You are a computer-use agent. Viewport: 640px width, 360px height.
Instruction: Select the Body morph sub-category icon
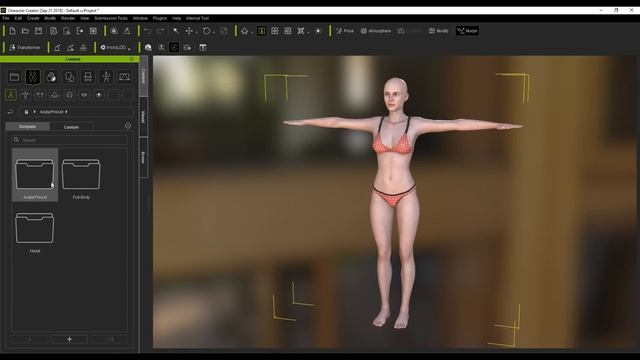click(x=25, y=95)
